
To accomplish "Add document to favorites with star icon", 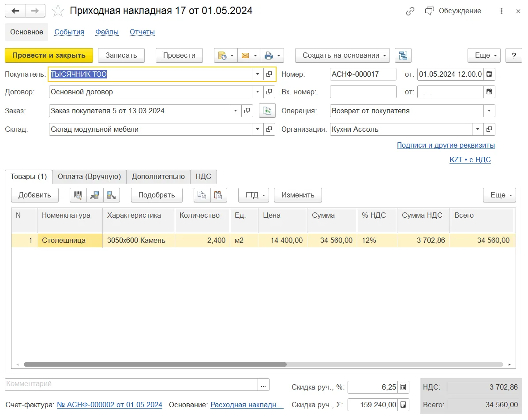I will point(58,11).
